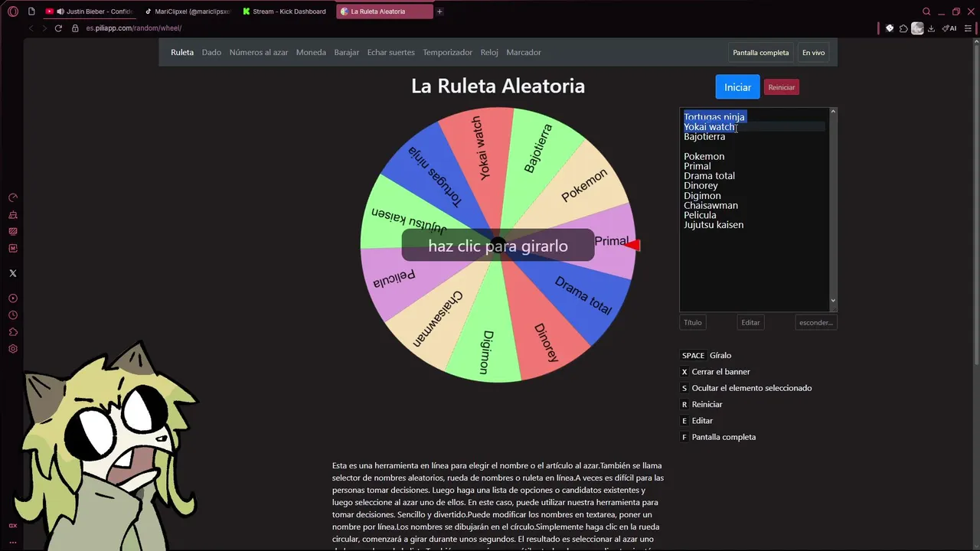Open Números al azar menu item
Image resolution: width=980 pixels, height=551 pixels.
(259, 53)
